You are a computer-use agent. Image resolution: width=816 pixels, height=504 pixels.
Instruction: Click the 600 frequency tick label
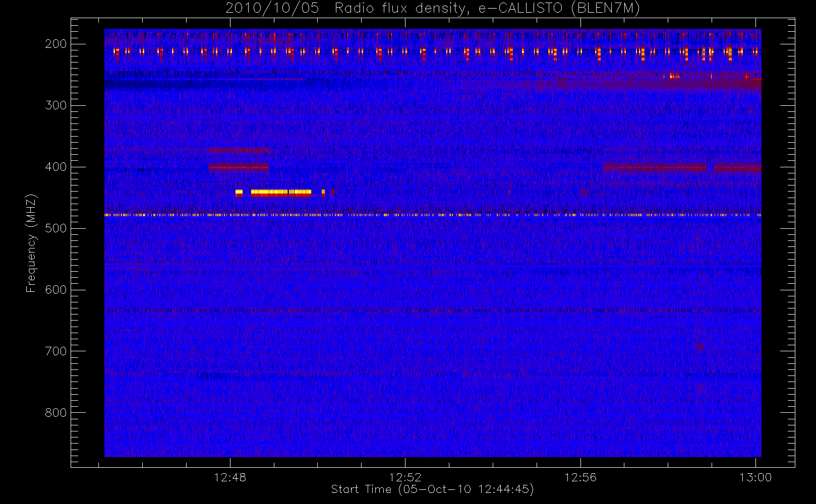(55, 290)
